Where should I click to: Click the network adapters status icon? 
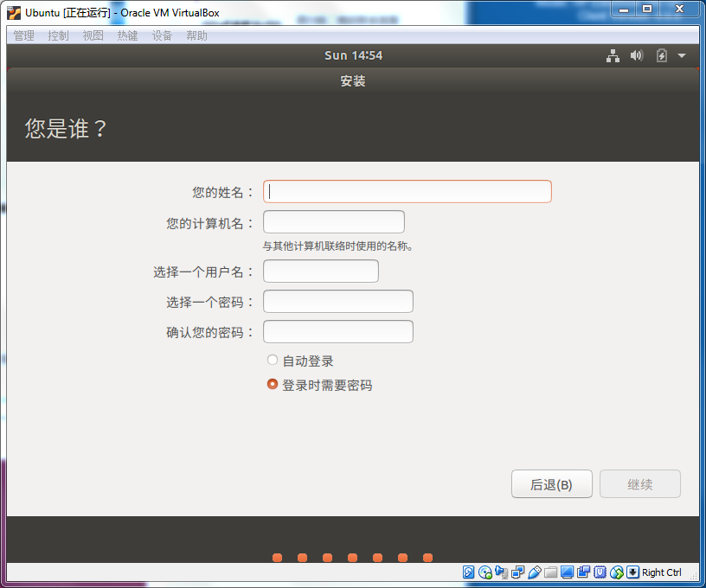coord(517,572)
